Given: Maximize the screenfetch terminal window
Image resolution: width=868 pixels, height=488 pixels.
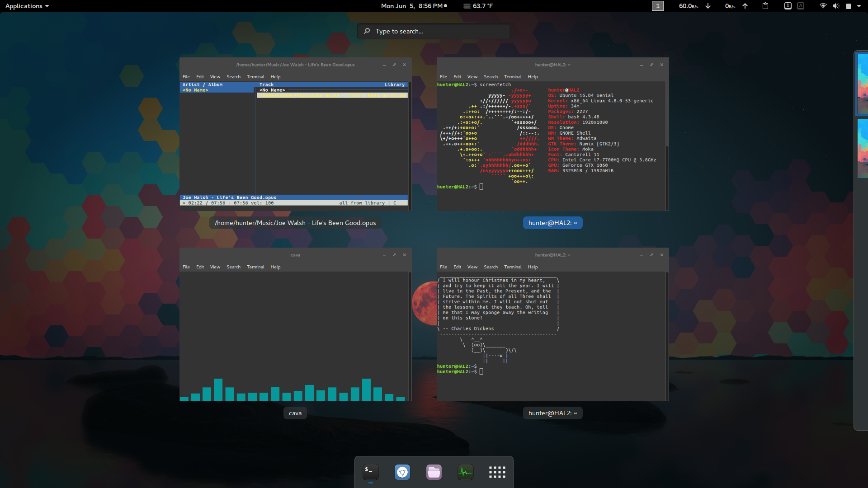Looking at the screenshot, I should (x=651, y=65).
